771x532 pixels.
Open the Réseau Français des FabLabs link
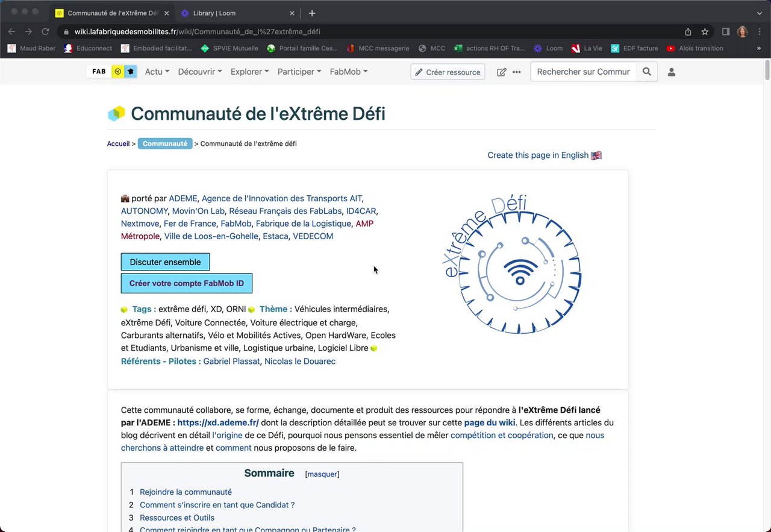coord(286,211)
